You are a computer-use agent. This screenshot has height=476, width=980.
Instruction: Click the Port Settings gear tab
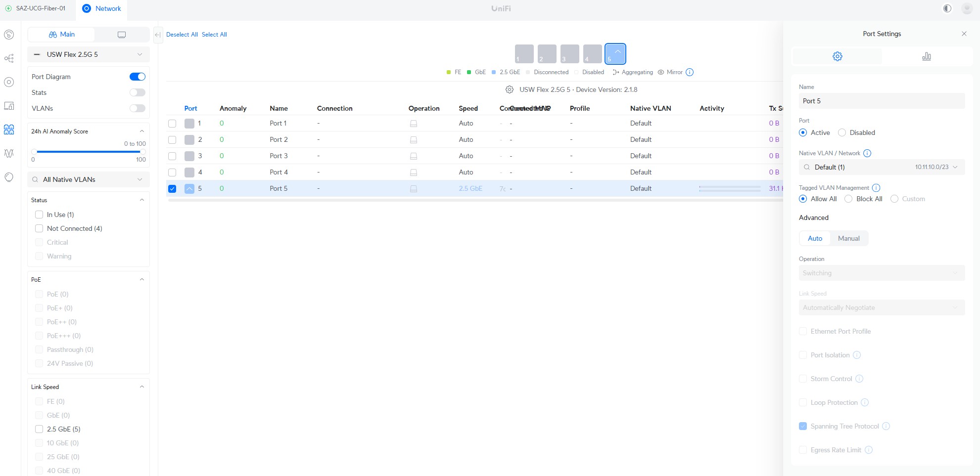point(837,56)
